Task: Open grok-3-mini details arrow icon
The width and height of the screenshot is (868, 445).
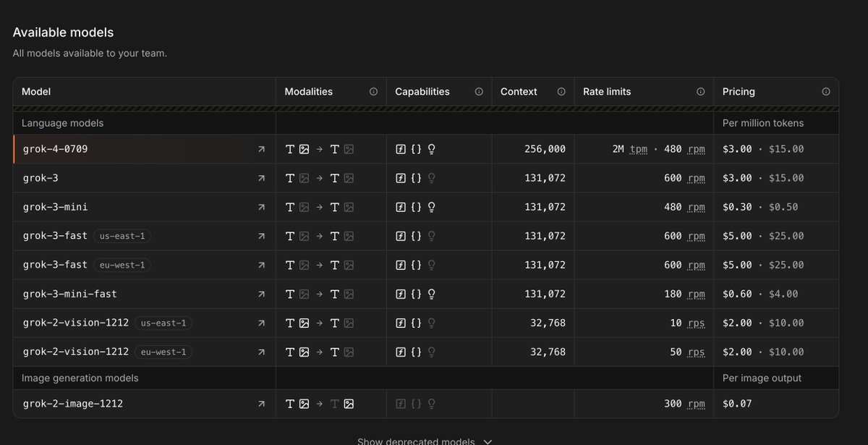Action: point(261,207)
